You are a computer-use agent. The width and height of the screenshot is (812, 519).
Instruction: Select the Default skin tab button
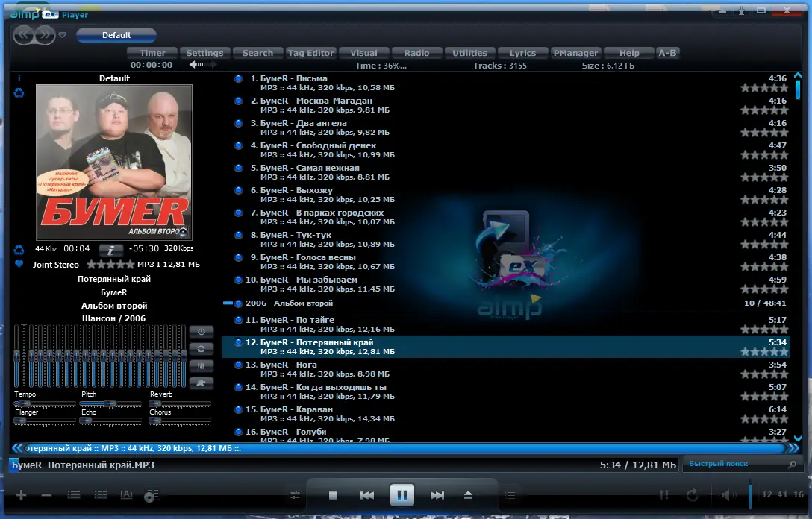pos(116,35)
